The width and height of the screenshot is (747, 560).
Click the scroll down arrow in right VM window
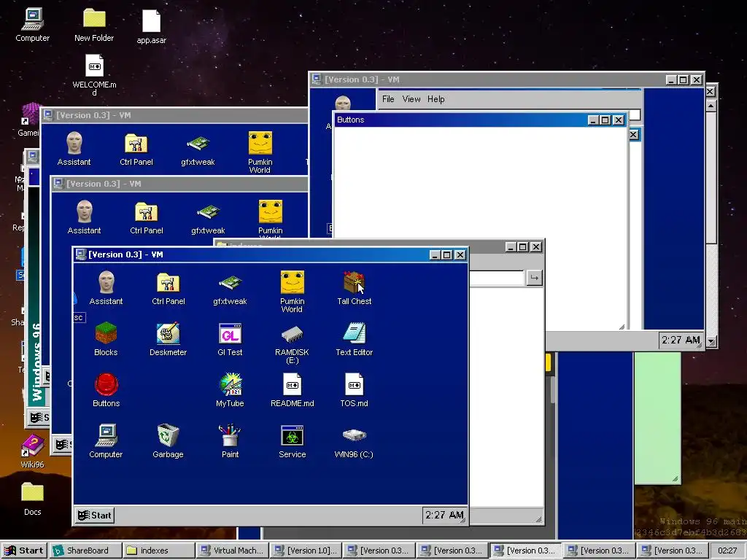coord(711,341)
